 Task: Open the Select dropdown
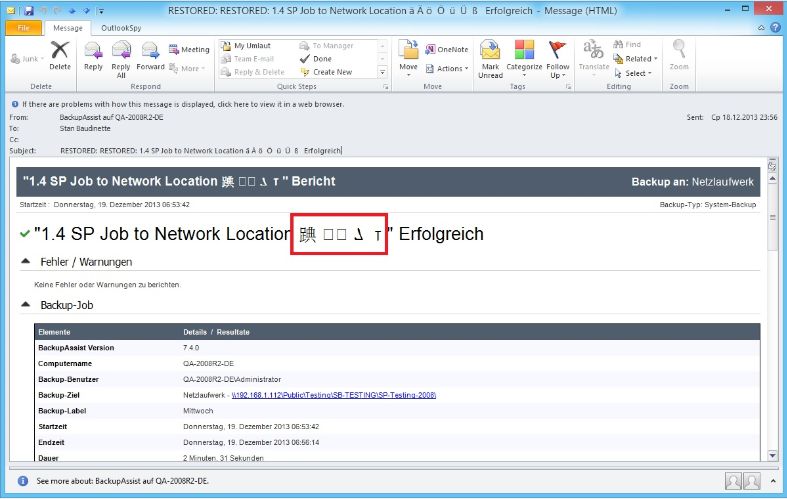click(x=633, y=73)
